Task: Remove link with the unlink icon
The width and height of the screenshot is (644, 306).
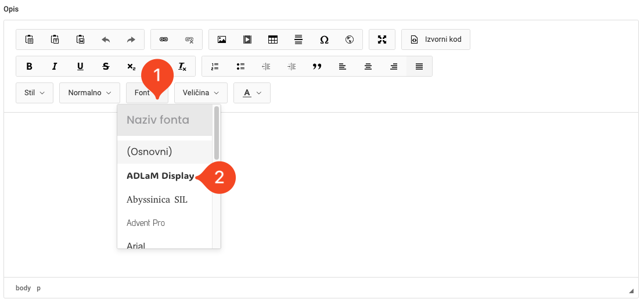Action: tap(189, 39)
